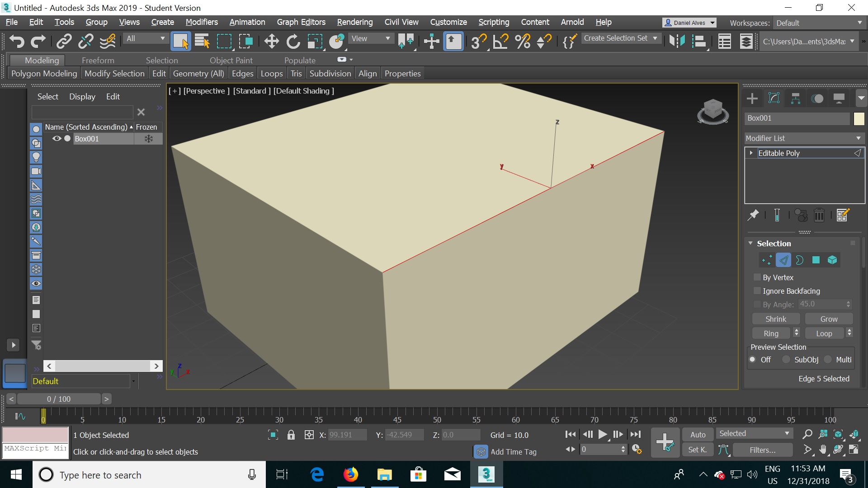The height and width of the screenshot is (488, 868).
Task: Open the Modifier List dropdown
Action: click(x=804, y=138)
